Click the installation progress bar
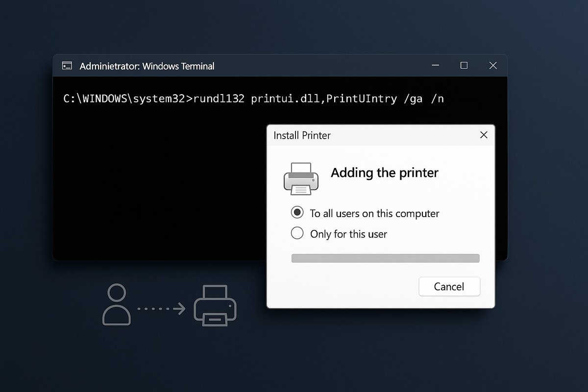Image resolution: width=588 pixels, height=392 pixels. click(385, 258)
